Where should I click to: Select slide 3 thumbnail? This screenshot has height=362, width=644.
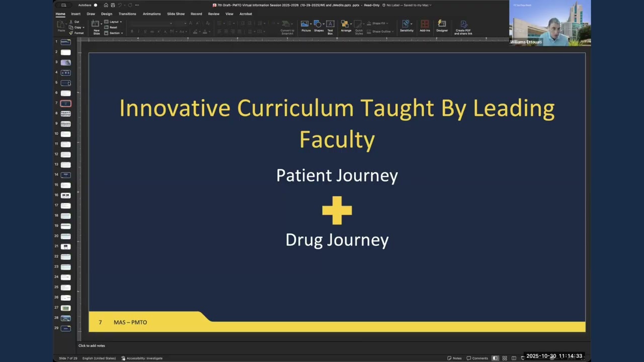tap(65, 62)
